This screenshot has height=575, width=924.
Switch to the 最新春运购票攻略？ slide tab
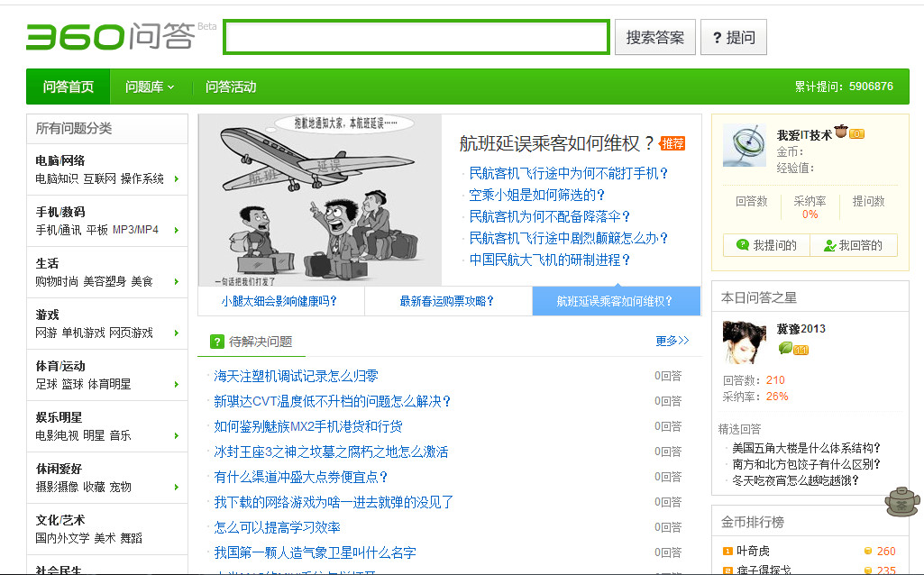[448, 301]
